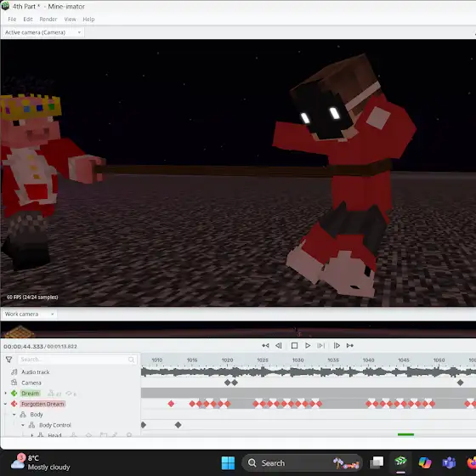Collapse the Body Control node

click(23, 425)
